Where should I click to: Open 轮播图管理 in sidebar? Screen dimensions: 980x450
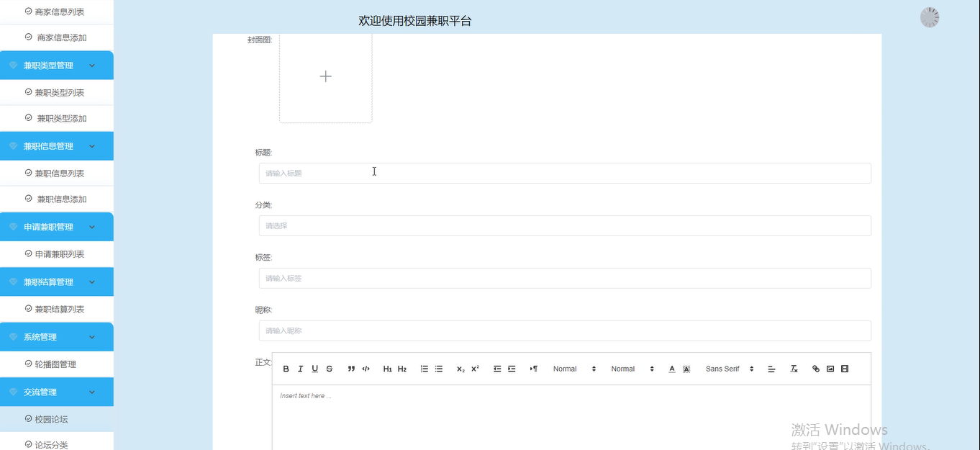(x=57, y=364)
